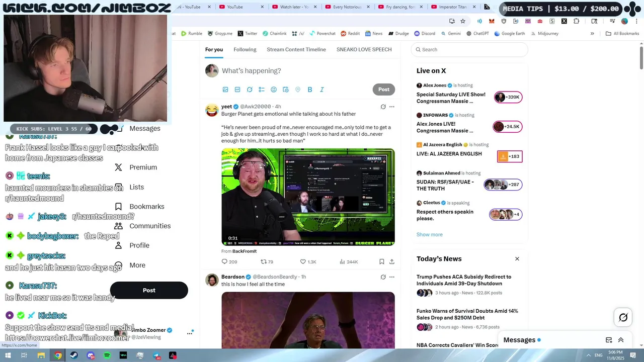Open the Chrome Extensions puzzle icon
This screenshot has height=362, width=644.
pyautogui.click(x=576, y=21)
